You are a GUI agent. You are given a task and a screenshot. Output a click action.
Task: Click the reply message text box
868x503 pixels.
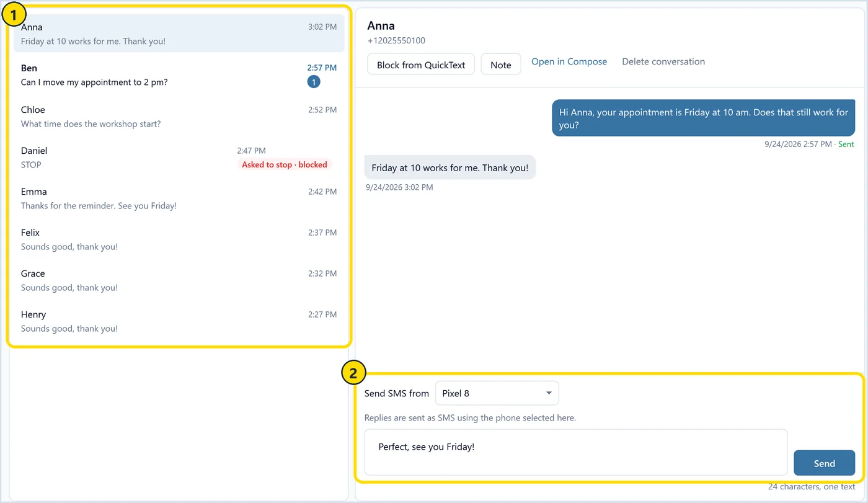point(576,452)
